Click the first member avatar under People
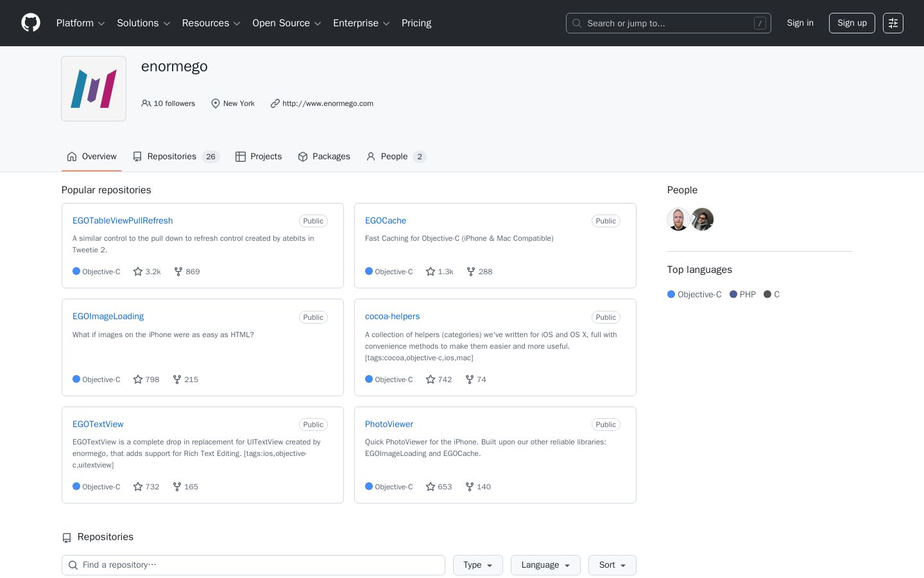924x578 pixels. [x=678, y=220]
